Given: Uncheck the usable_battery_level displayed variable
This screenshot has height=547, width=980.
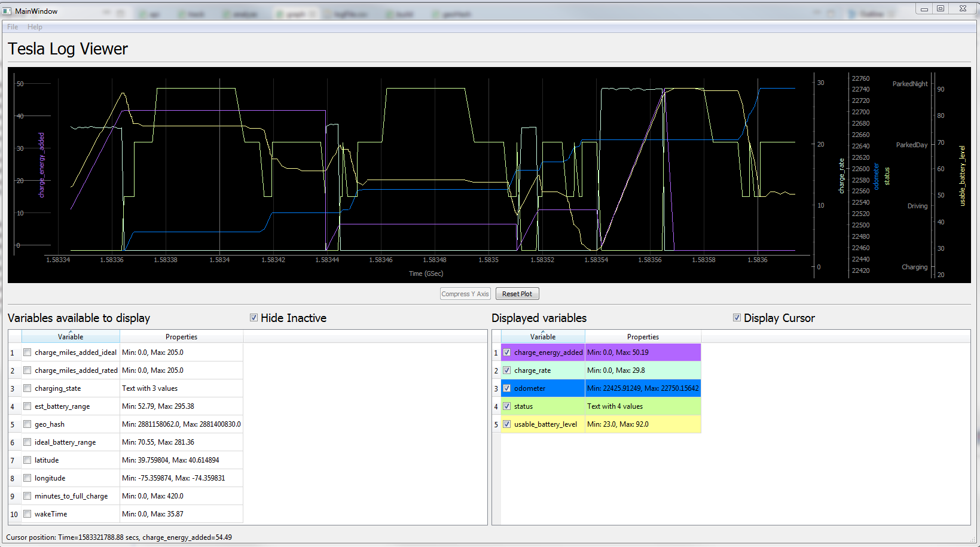Looking at the screenshot, I should click(507, 424).
